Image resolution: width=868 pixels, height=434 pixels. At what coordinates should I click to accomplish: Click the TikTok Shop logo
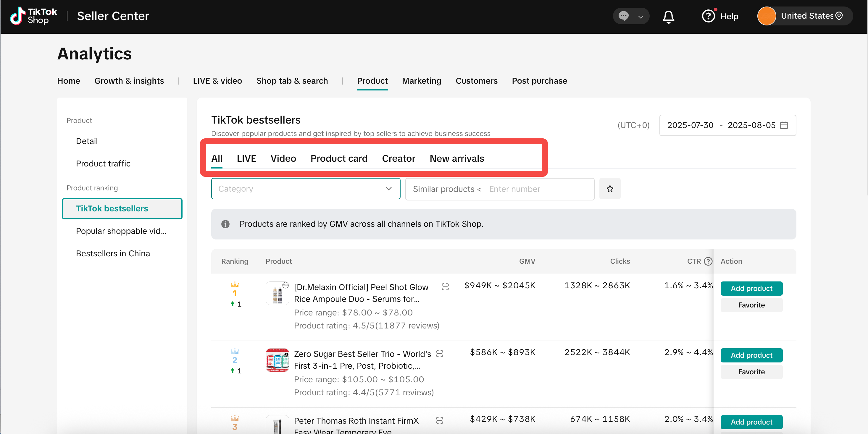[x=34, y=16]
